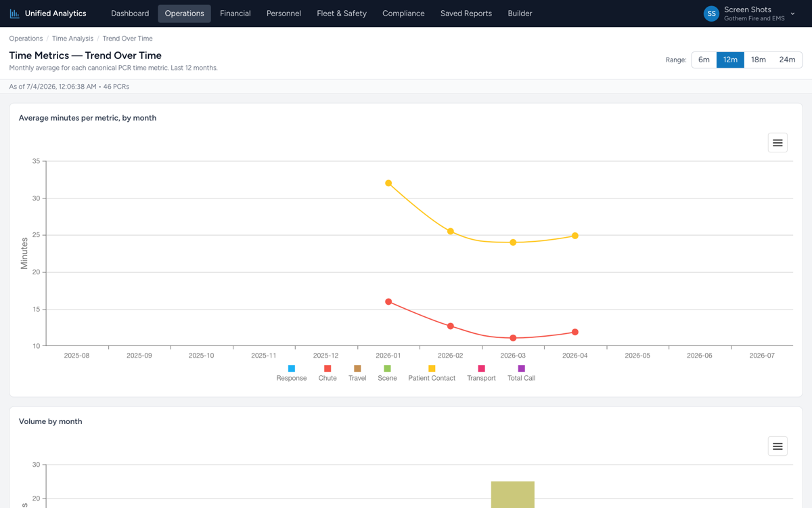The image size is (812, 508).
Task: Toggle the Response series in legend
Action: pos(292,373)
